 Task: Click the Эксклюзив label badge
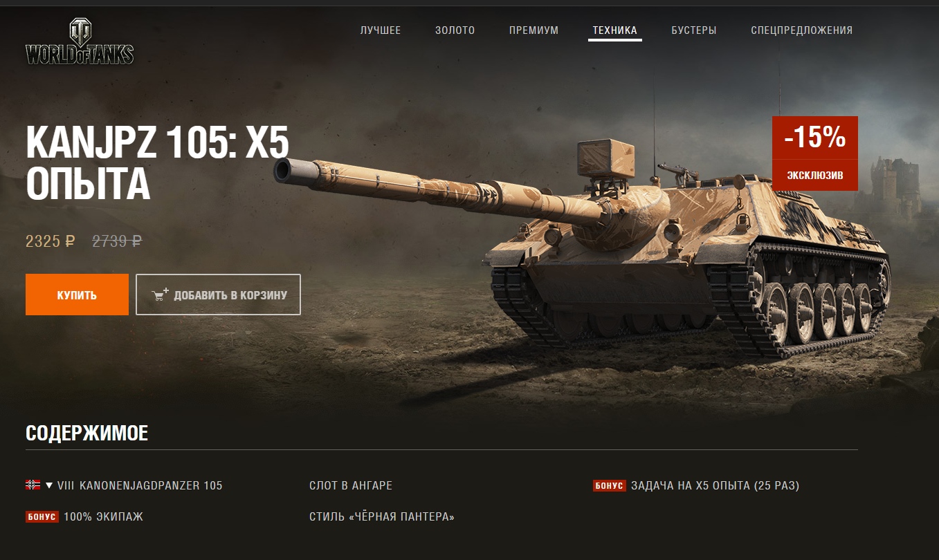pos(815,175)
